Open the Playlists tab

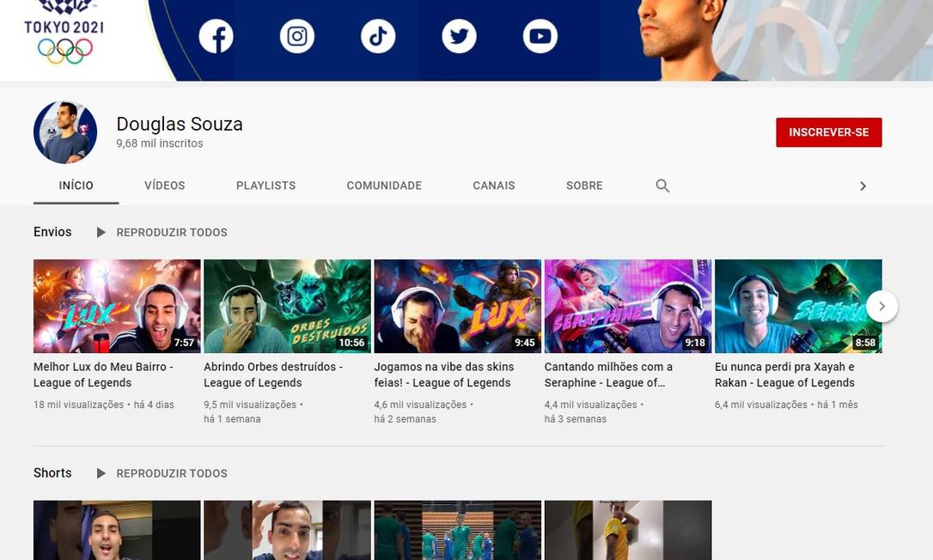click(x=265, y=186)
